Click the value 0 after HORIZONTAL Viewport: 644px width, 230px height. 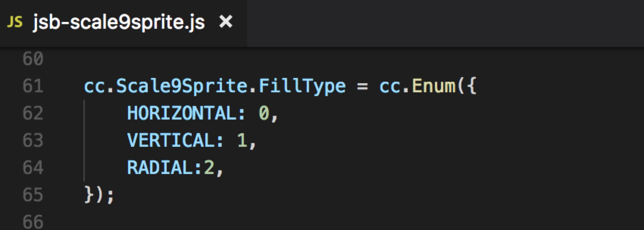(264, 113)
